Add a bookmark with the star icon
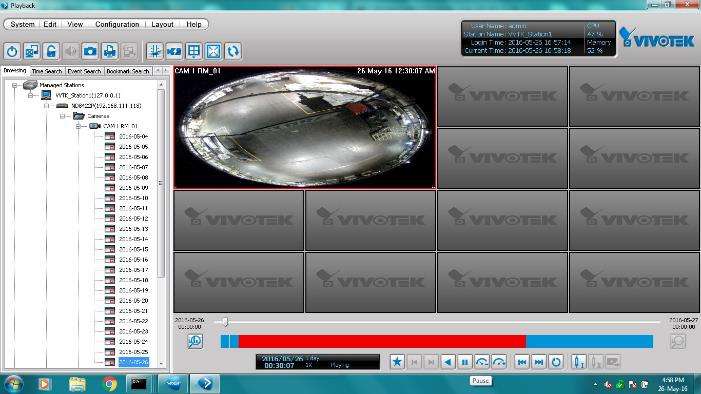 pyautogui.click(x=397, y=362)
